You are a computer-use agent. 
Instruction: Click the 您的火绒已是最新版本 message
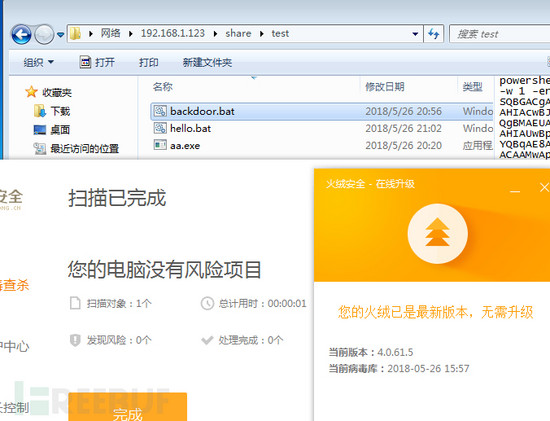(435, 312)
